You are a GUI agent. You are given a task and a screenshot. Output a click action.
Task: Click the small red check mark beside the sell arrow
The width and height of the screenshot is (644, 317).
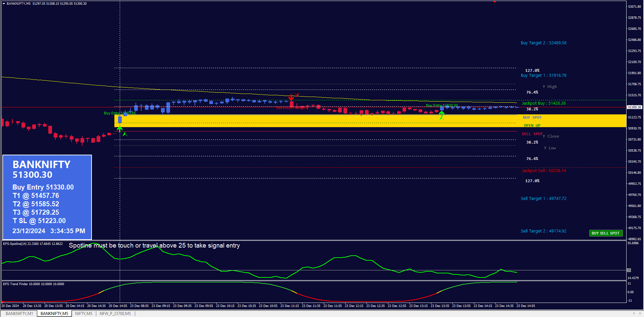(x=297, y=95)
